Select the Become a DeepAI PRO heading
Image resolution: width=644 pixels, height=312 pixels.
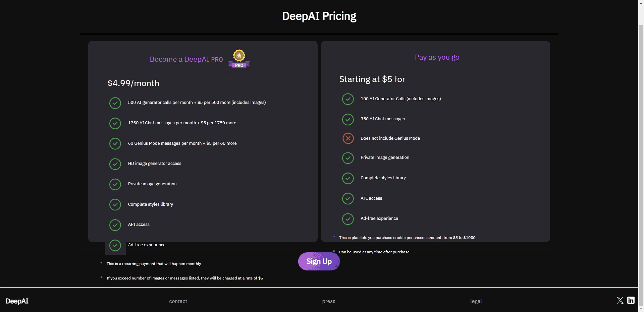click(186, 59)
